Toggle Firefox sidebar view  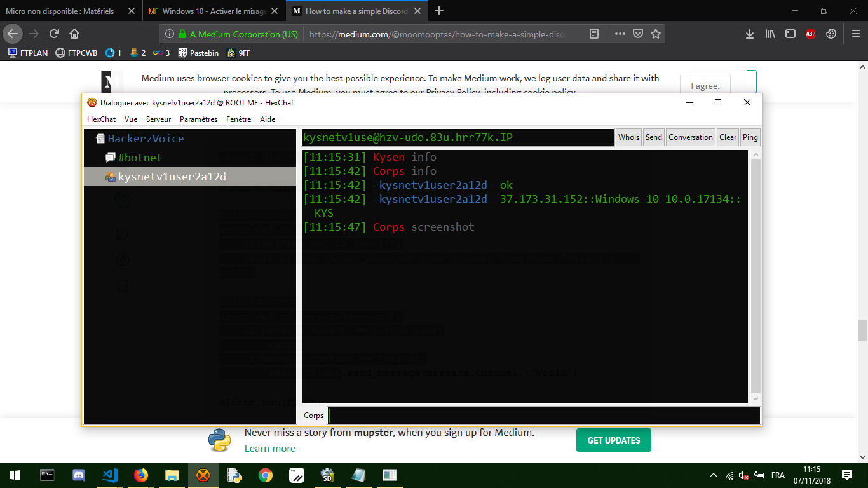point(790,34)
